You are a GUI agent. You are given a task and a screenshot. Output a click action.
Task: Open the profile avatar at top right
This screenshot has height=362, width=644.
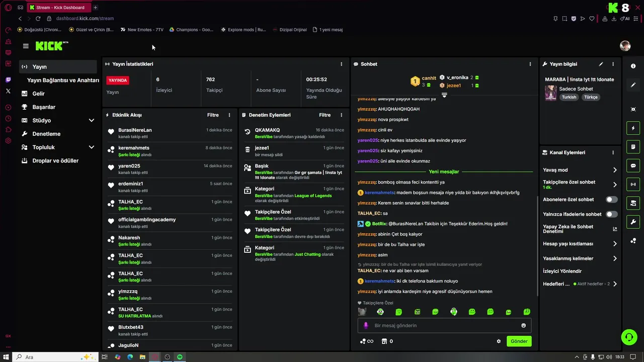pos(625,46)
